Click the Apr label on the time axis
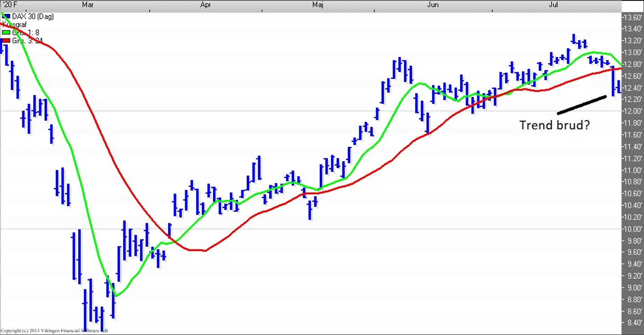This screenshot has height=335, width=644. (x=205, y=5)
